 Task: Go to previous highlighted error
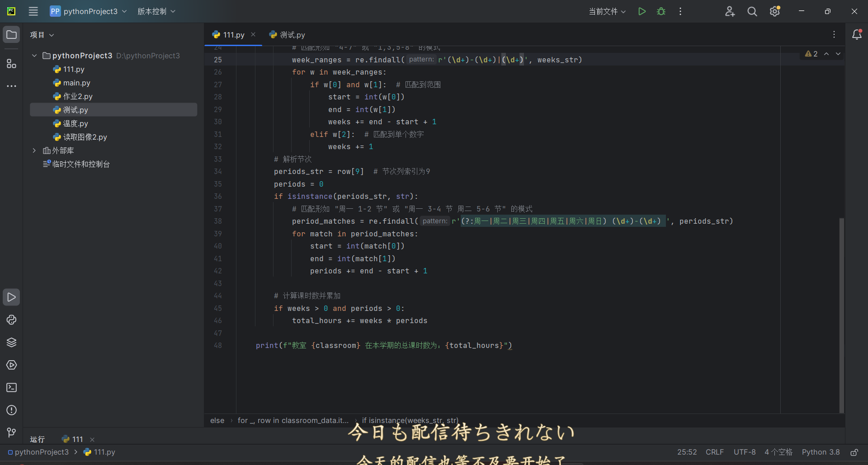pos(826,54)
